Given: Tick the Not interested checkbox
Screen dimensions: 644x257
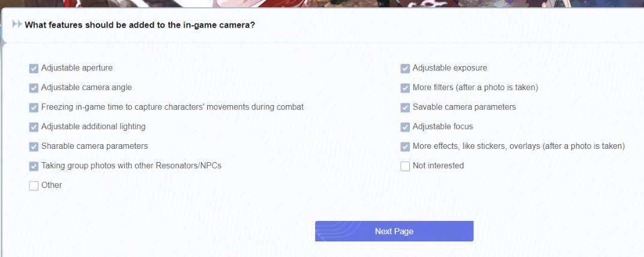Looking at the screenshot, I should (405, 166).
